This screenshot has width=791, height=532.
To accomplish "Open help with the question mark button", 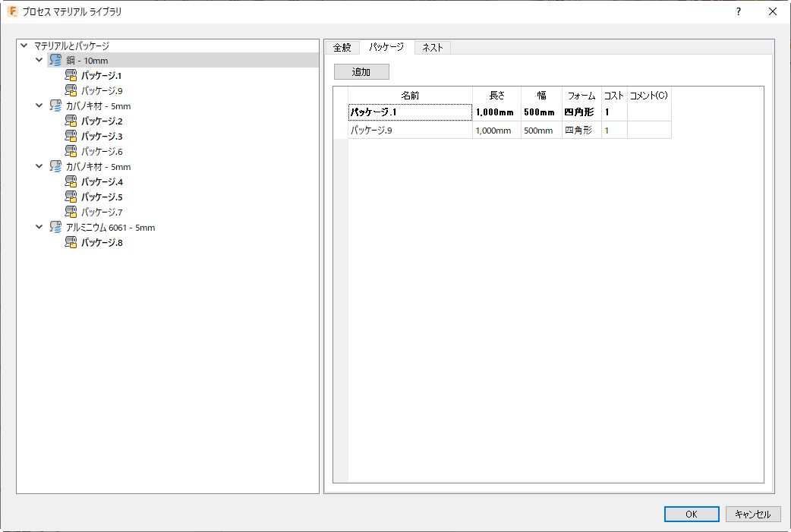I will pos(739,11).
